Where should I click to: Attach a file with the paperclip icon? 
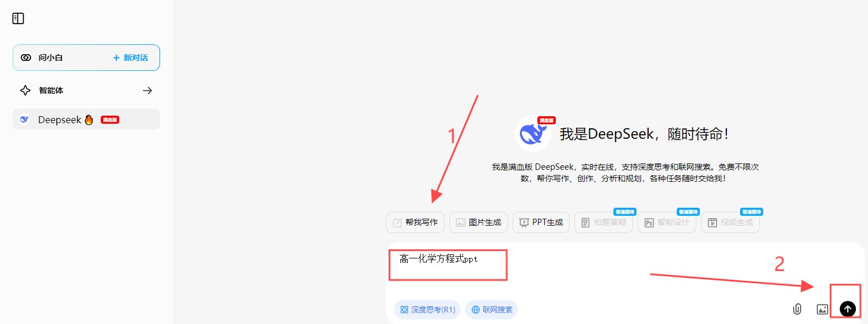pyautogui.click(x=797, y=309)
